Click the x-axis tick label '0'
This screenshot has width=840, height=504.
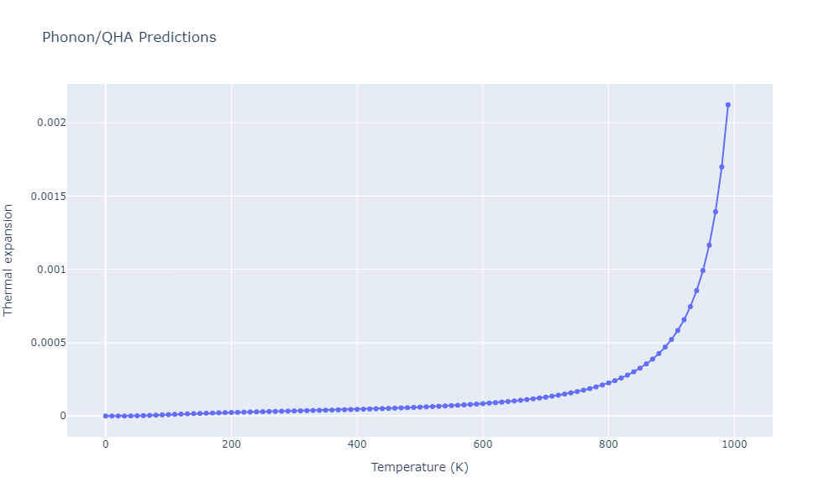(x=105, y=444)
